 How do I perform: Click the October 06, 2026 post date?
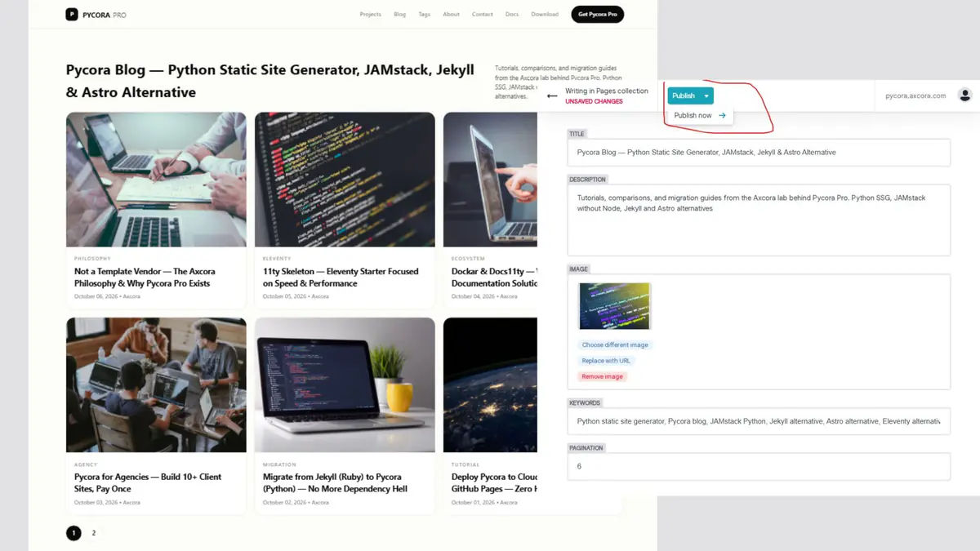pos(97,296)
